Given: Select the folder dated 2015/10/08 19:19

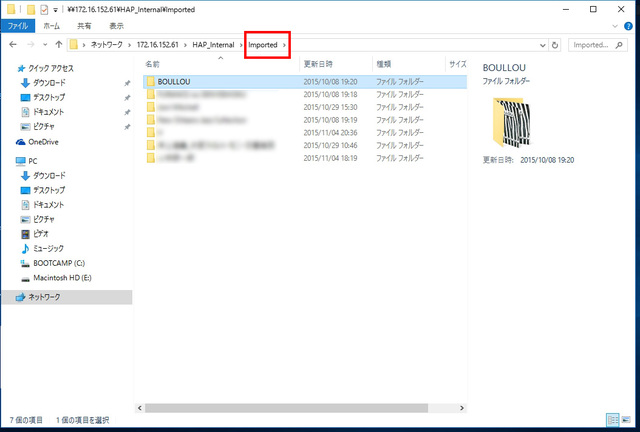Looking at the screenshot, I should tap(305, 120).
